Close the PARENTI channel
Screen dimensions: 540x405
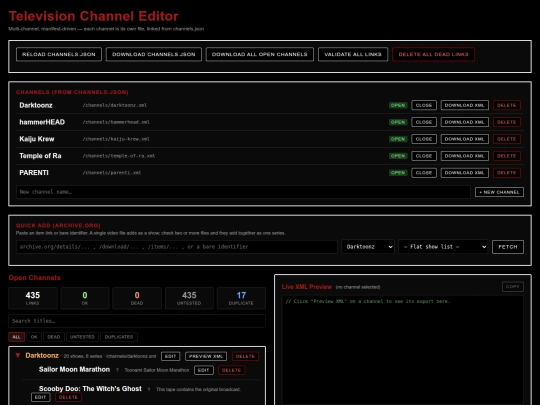click(x=424, y=173)
